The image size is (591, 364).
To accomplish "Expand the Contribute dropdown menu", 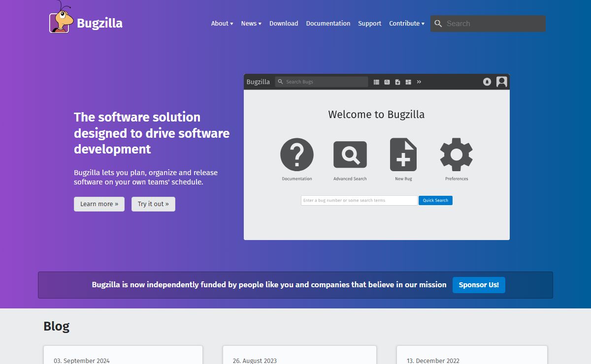I will point(407,24).
